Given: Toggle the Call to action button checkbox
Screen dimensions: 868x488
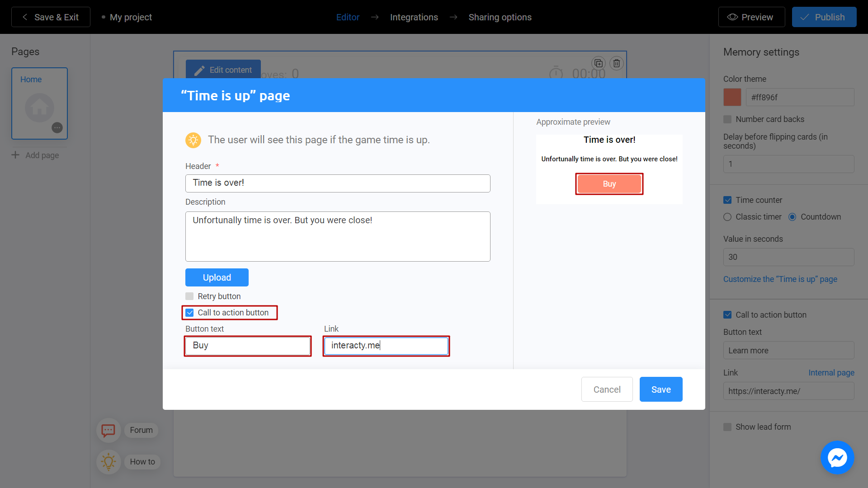Looking at the screenshot, I should [189, 312].
